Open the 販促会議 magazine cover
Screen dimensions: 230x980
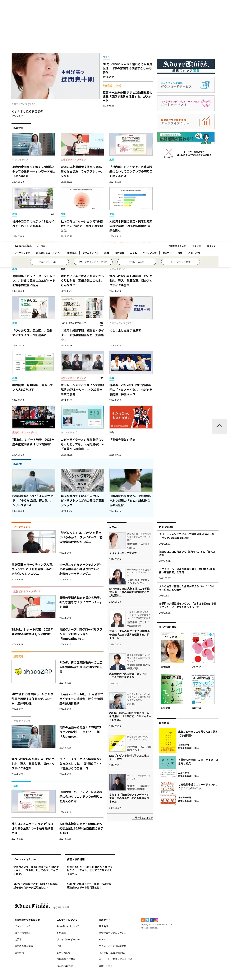click(x=172, y=689)
